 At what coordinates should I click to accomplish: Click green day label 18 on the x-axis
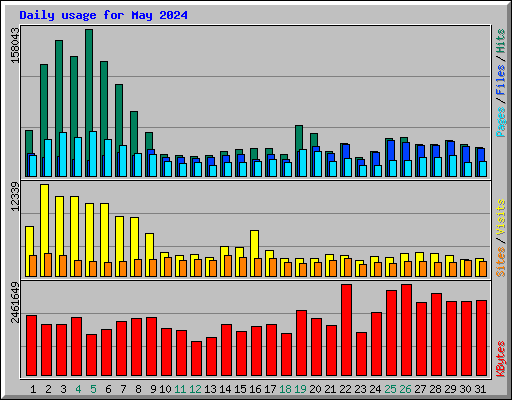(x=285, y=389)
